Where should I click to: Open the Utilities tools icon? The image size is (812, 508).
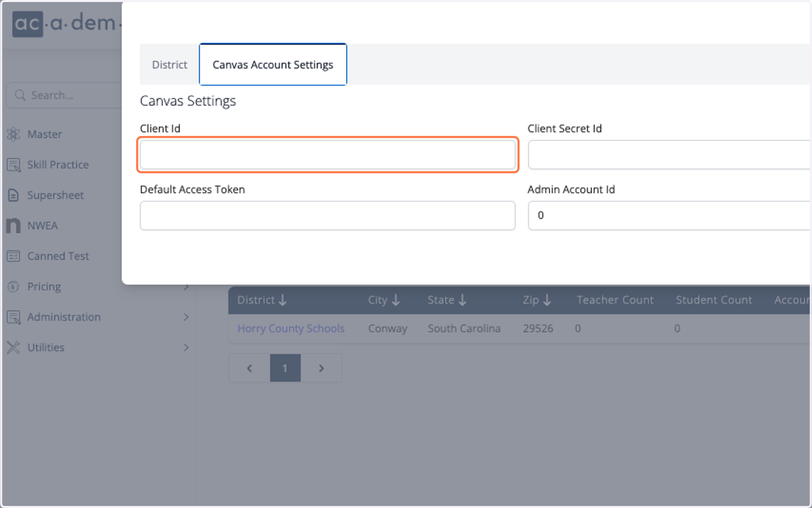[14, 347]
